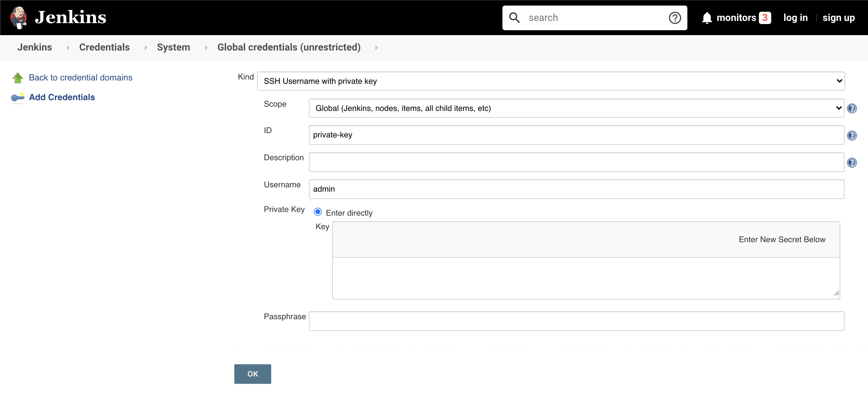Viewport: 868px width, 395px height.
Task: Click the search magnifier icon
Action: [515, 18]
